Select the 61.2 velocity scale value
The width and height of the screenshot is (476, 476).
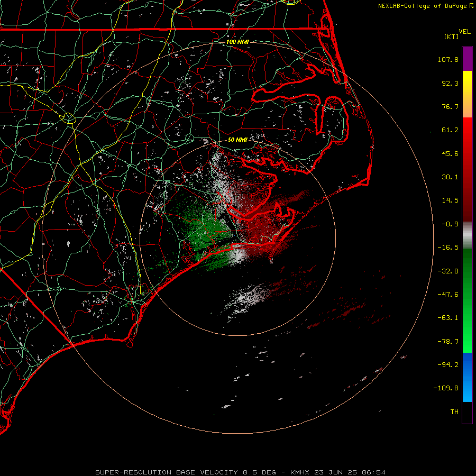click(450, 130)
